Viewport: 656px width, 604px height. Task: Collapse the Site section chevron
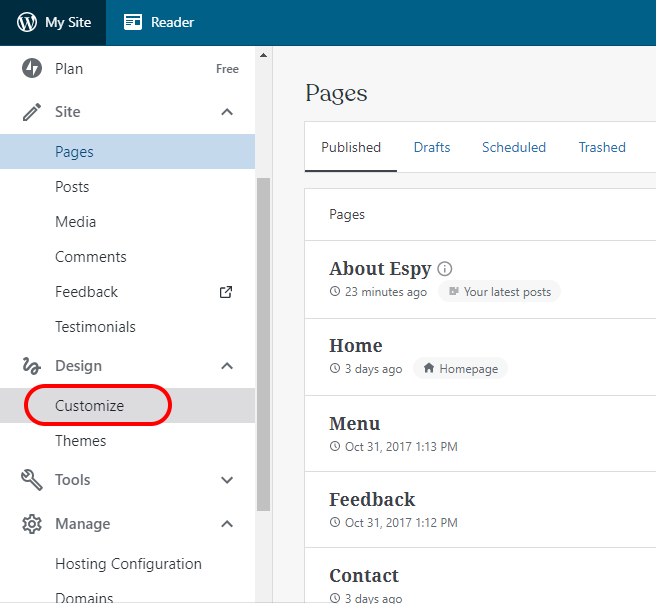click(x=227, y=112)
